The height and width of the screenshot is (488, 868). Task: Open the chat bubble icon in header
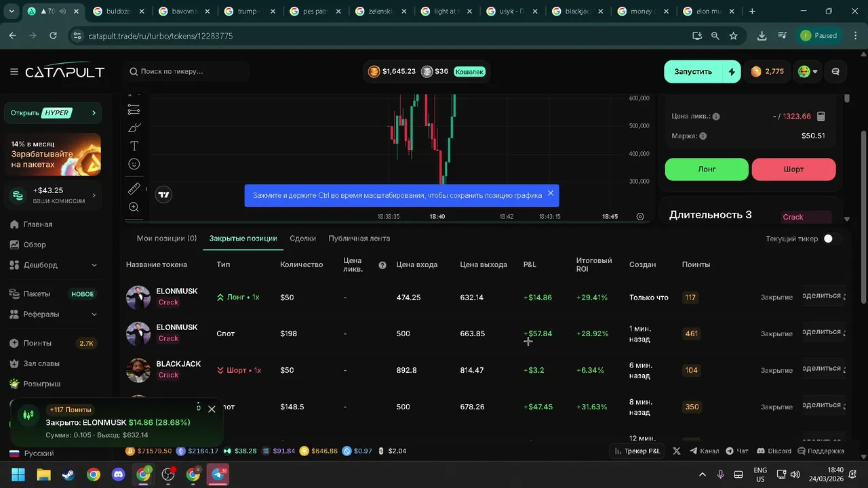835,72
